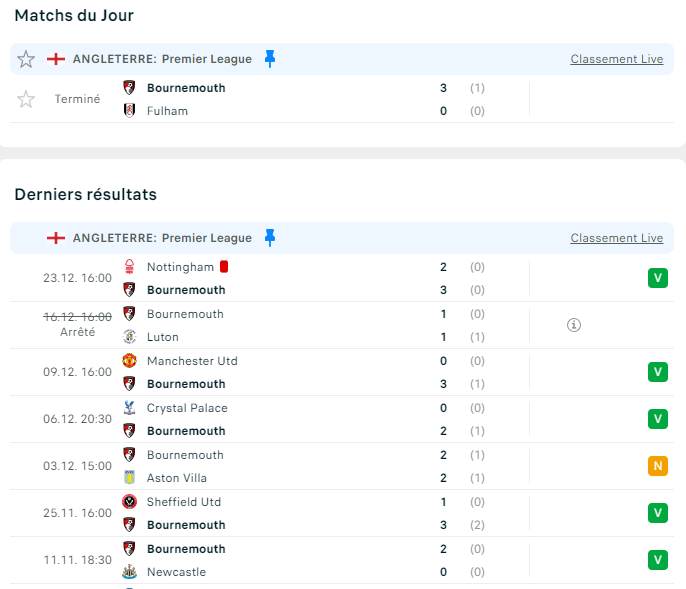Click Bournemouth crest in Manchester Utd row

(x=129, y=384)
